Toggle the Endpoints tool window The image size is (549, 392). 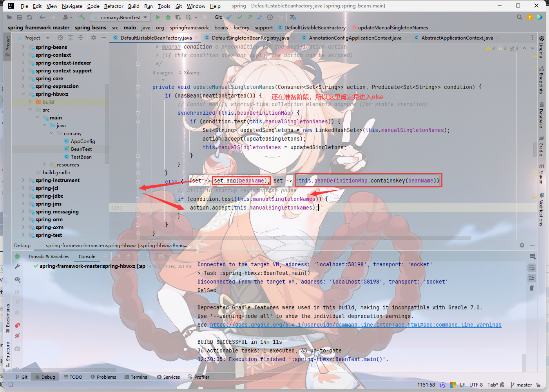coord(541,80)
